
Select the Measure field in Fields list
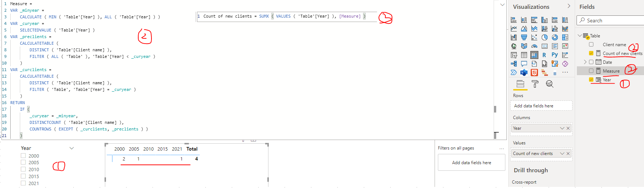pyautogui.click(x=611, y=71)
